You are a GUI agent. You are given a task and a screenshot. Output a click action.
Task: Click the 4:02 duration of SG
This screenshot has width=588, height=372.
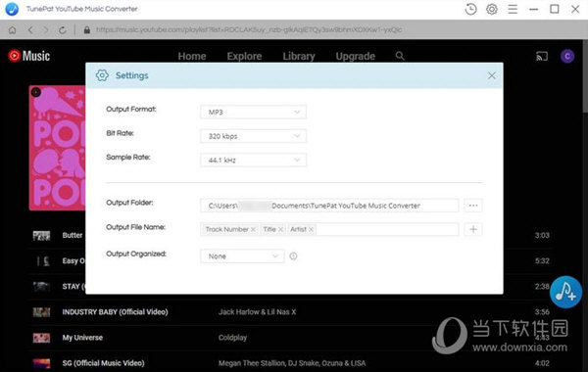(542, 363)
